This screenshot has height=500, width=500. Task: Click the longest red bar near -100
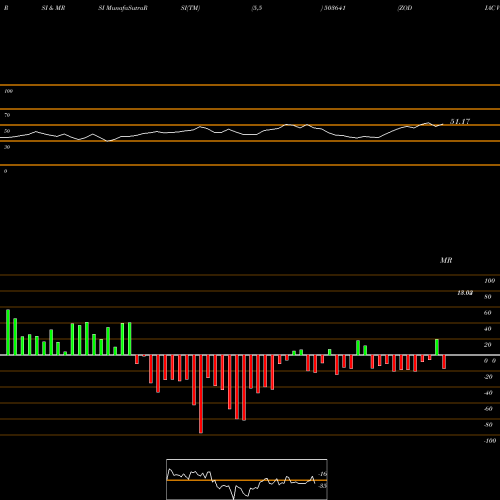click(201, 394)
